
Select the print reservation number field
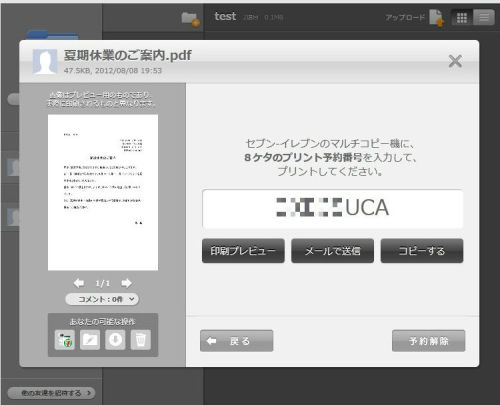click(332, 209)
